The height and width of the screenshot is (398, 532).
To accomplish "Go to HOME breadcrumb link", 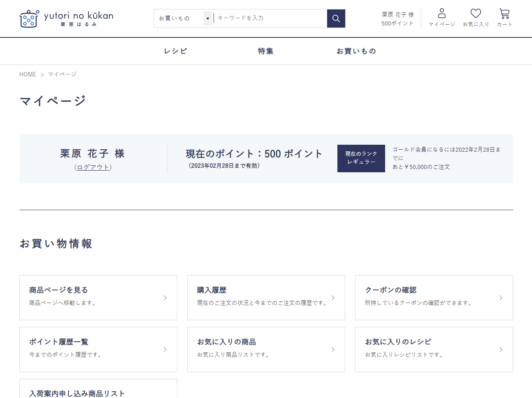I will point(28,74).
